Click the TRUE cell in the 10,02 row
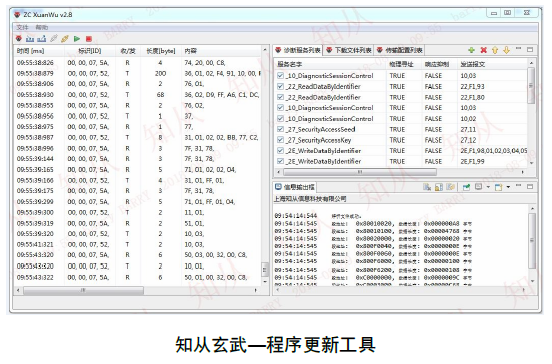Viewport: 552px width, 364px height. (x=397, y=119)
